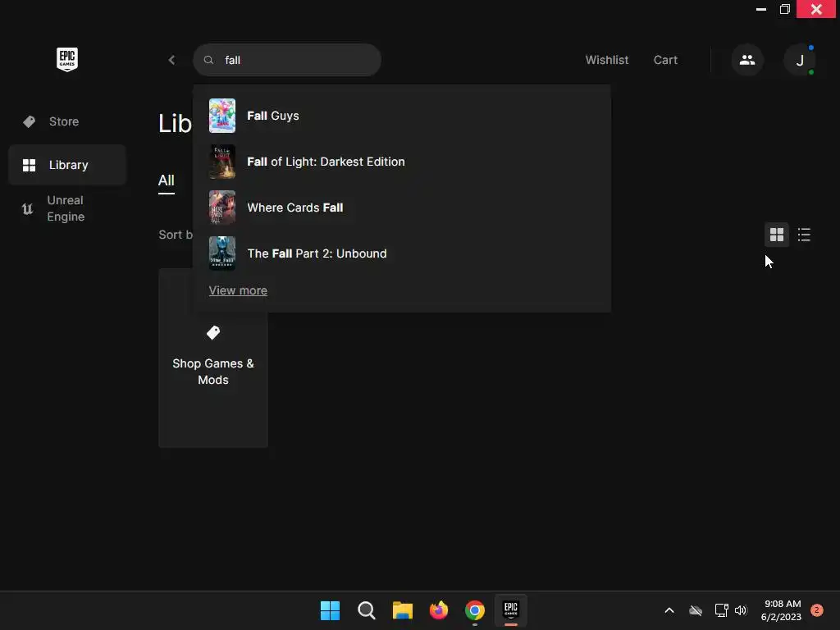Click the Store price tag icon
The height and width of the screenshot is (630, 840).
point(29,121)
